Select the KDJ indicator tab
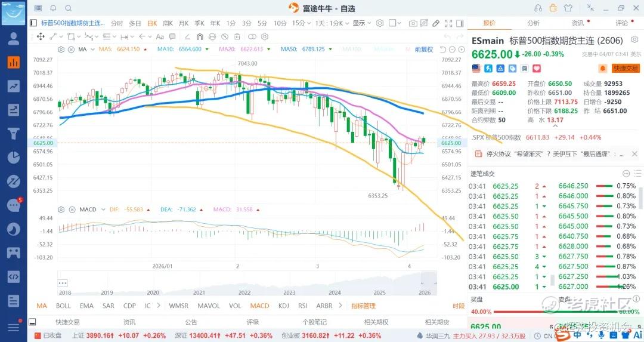This screenshot has width=644, height=342. (x=283, y=306)
